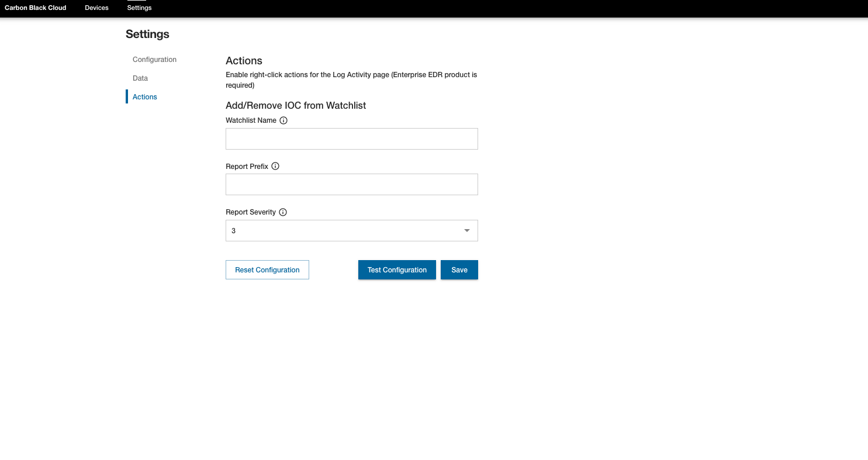Click the Report Prefix input field

click(351, 184)
